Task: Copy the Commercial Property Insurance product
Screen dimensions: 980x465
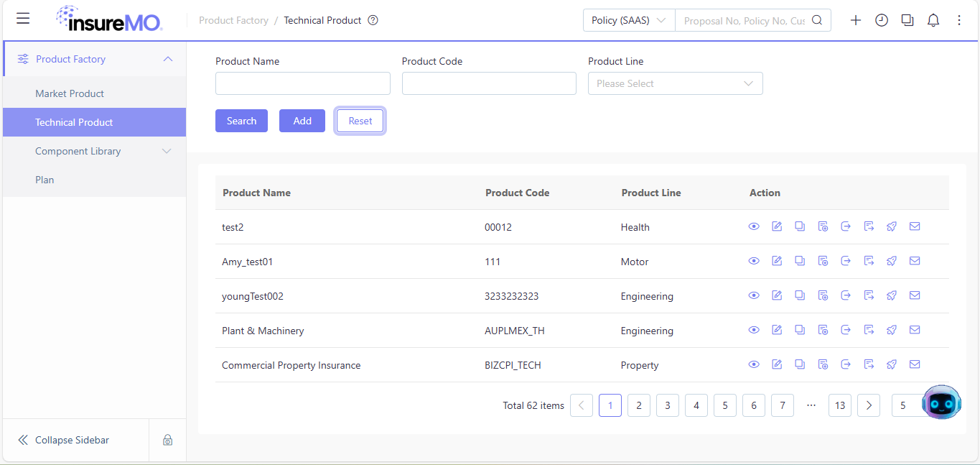Action: 800,364
